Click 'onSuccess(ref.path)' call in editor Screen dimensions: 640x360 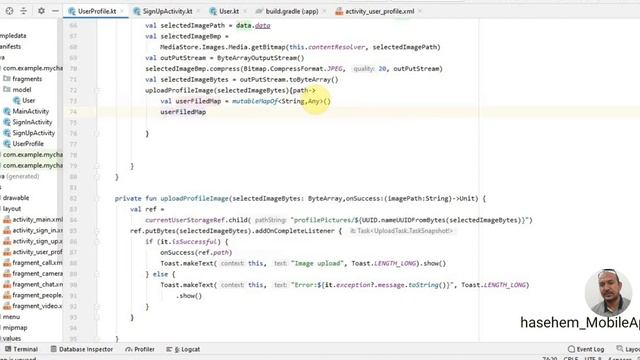tap(196, 252)
